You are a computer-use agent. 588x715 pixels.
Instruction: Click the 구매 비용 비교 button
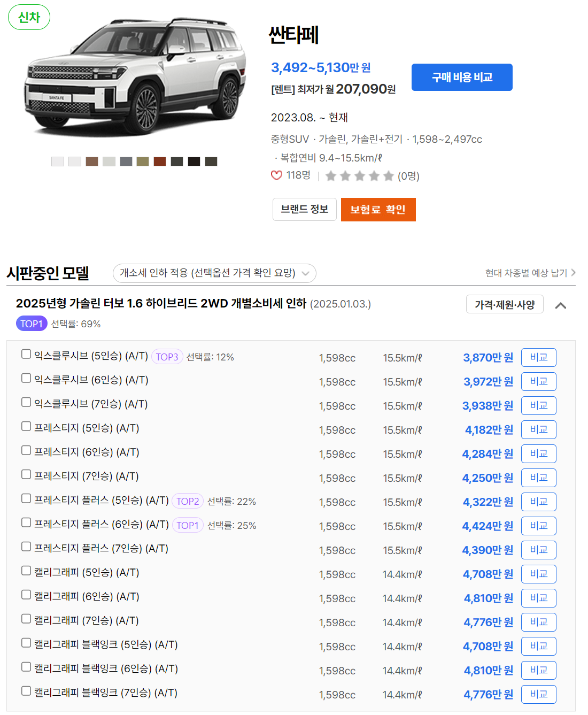coord(462,77)
